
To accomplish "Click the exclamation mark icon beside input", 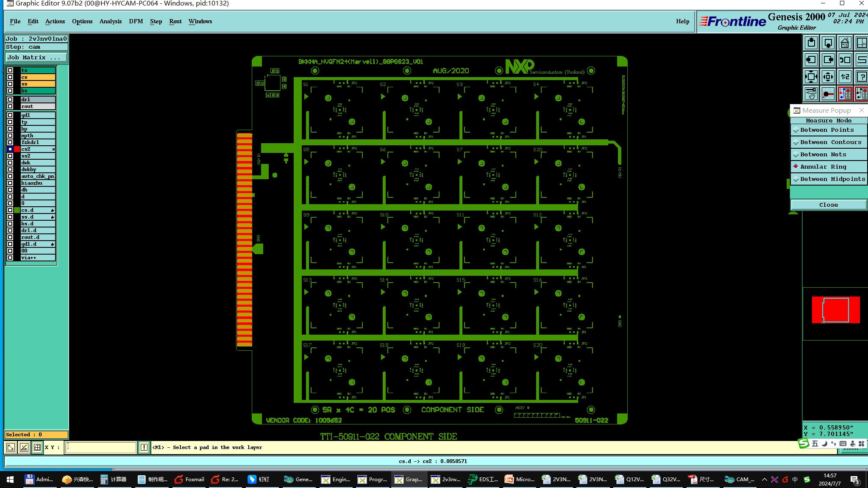I will pyautogui.click(x=144, y=447).
